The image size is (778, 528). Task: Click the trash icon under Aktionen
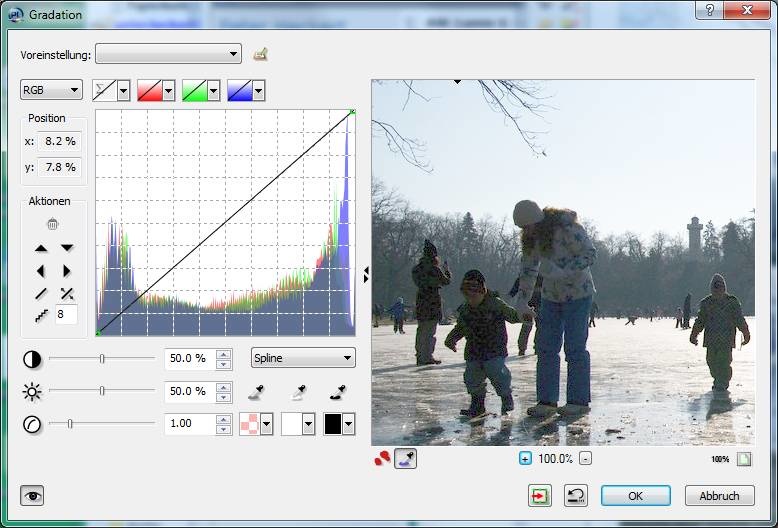point(52,225)
